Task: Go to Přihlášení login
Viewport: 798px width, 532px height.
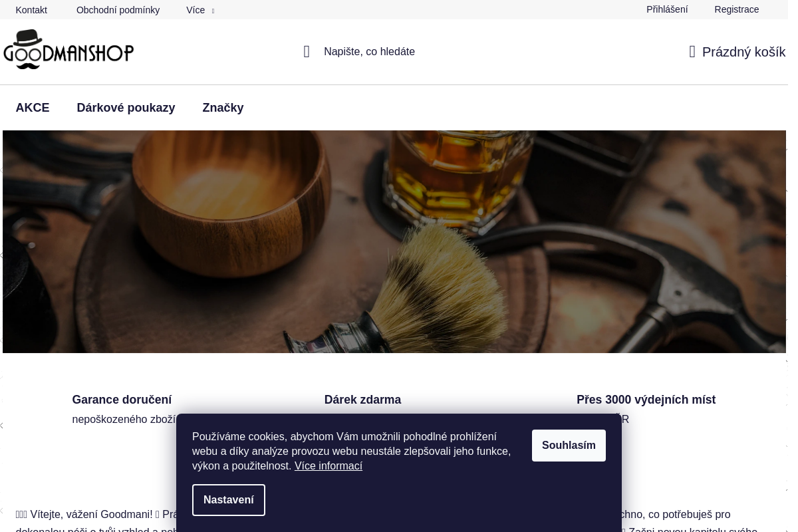Action: tap(666, 9)
